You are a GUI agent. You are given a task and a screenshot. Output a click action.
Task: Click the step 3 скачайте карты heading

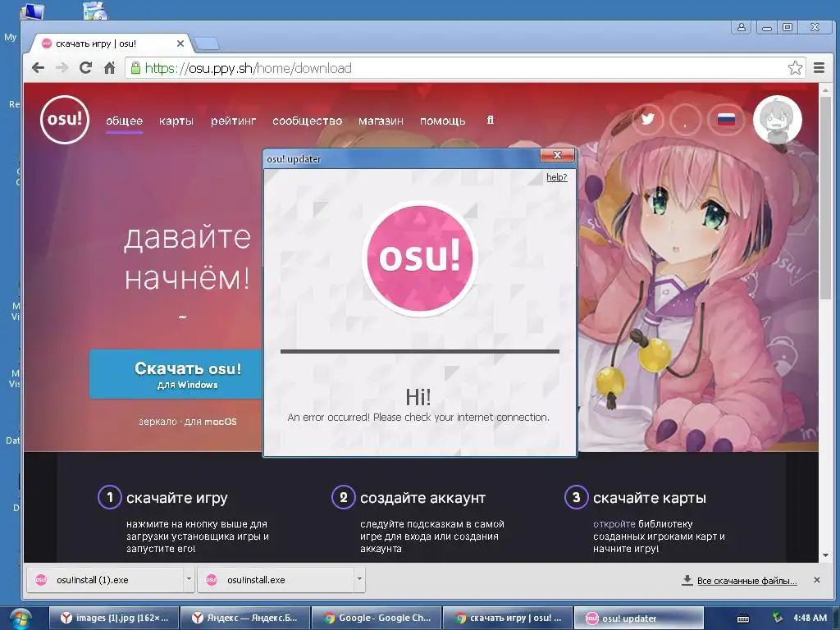(x=650, y=498)
